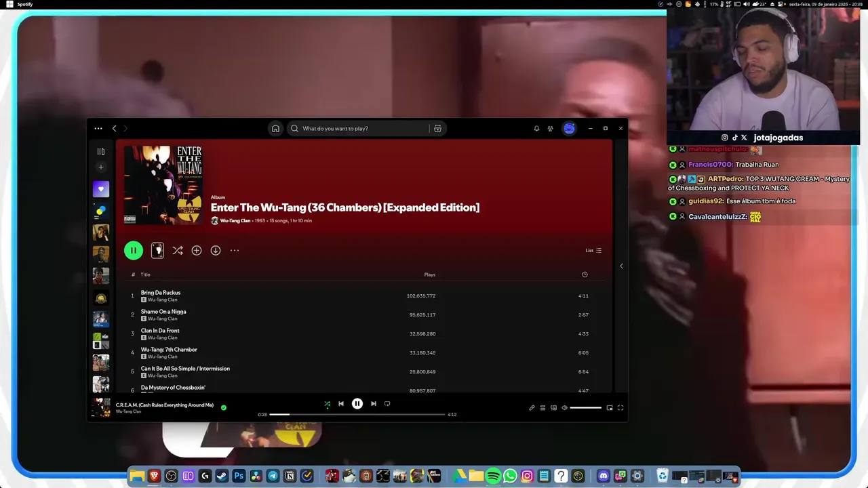Image resolution: width=868 pixels, height=488 pixels.
Task: Toggle the lyrics microphone icon
Action: pyautogui.click(x=532, y=407)
